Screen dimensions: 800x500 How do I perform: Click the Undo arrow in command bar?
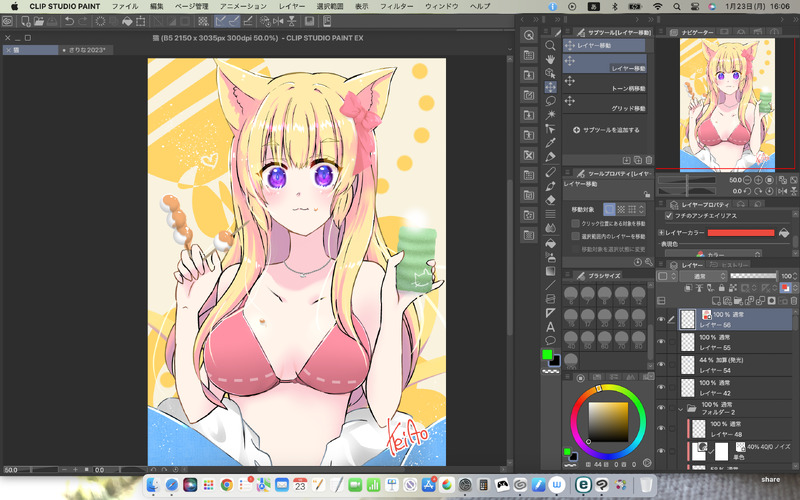tap(69, 21)
